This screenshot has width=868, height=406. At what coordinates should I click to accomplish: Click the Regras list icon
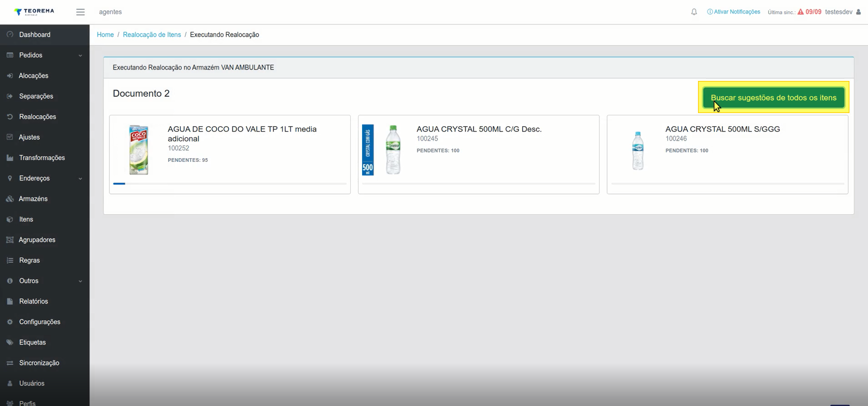point(10,260)
